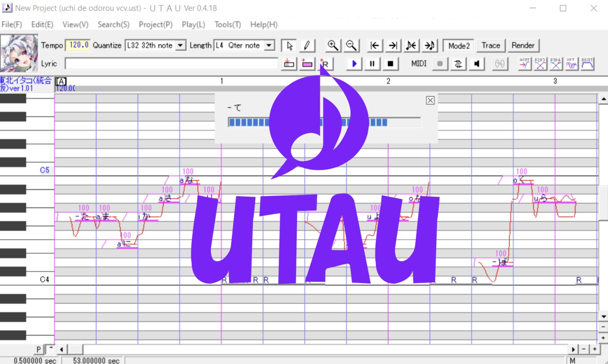This screenshot has height=364, width=608.
Task: Click measure 2 on the ruler
Action: (x=388, y=81)
